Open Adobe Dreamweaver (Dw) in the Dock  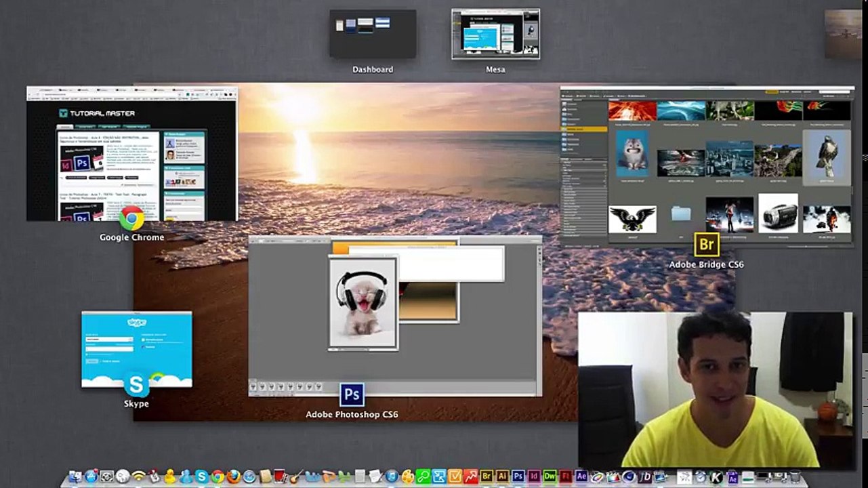[550, 476]
